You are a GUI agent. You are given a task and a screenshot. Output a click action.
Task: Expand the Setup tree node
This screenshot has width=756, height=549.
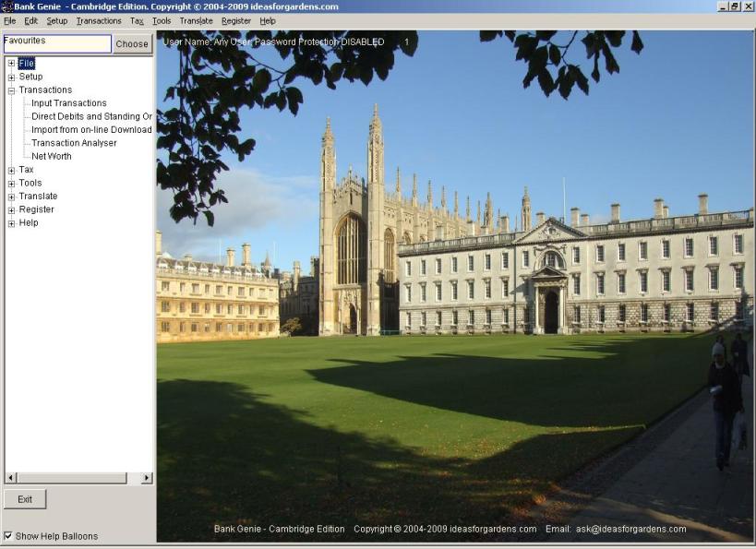point(12,78)
